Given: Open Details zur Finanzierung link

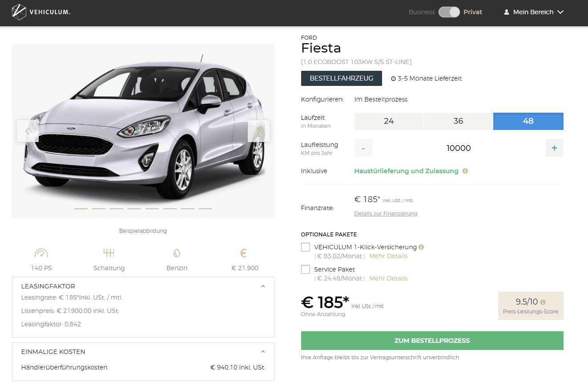Looking at the screenshot, I should 386,214.
